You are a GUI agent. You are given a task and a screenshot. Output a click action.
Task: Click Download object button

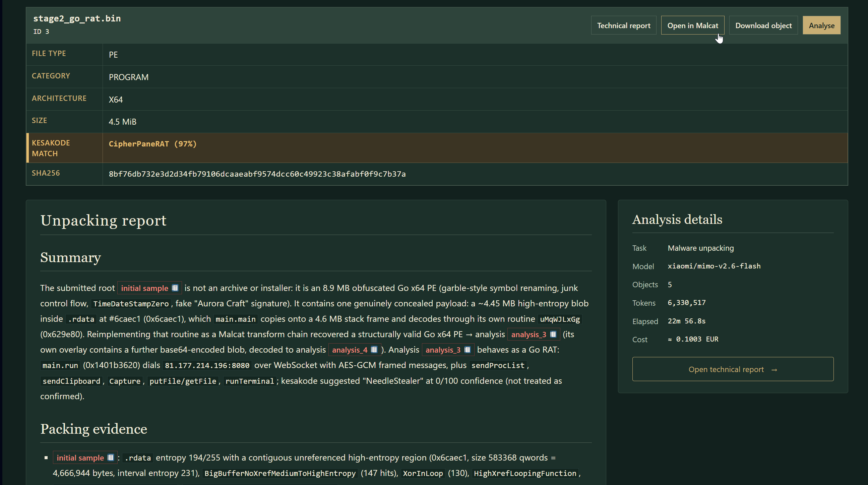[x=763, y=25]
